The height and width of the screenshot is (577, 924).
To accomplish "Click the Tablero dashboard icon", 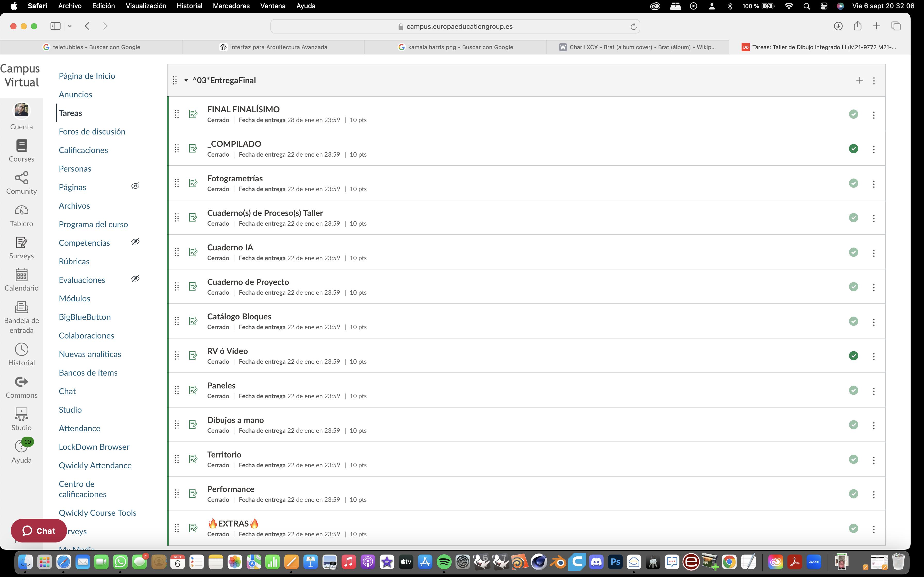I will pyautogui.click(x=21, y=210).
